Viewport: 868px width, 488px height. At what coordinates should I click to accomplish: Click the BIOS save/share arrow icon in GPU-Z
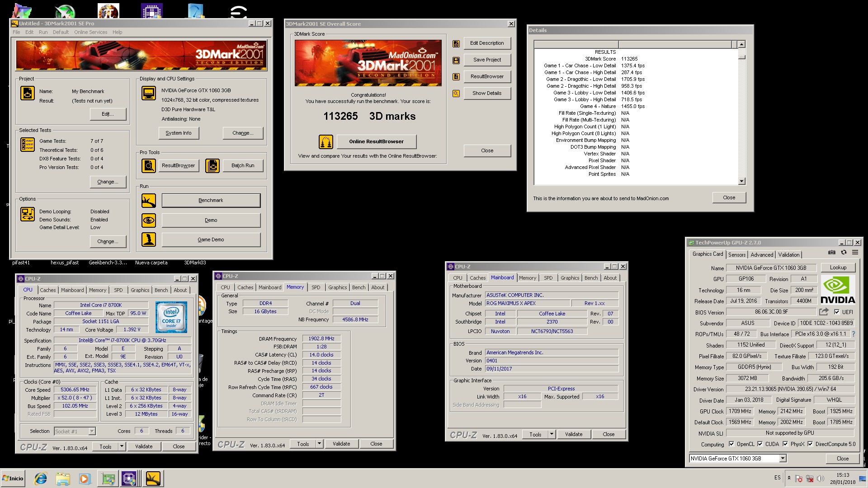(x=824, y=312)
